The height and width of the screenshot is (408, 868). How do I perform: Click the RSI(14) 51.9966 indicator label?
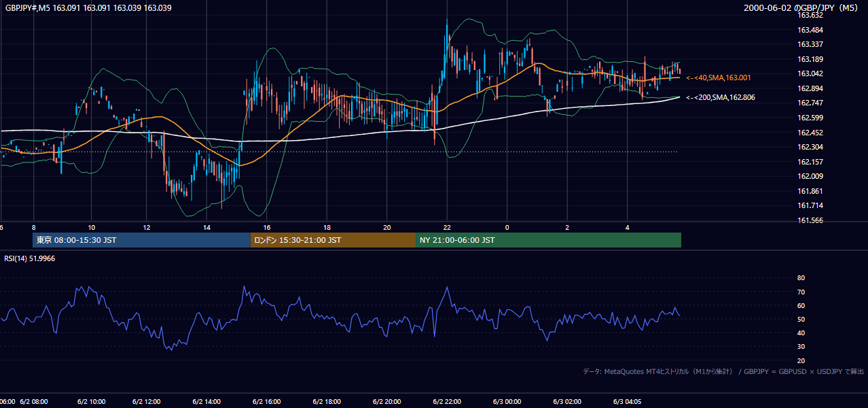(x=30, y=258)
